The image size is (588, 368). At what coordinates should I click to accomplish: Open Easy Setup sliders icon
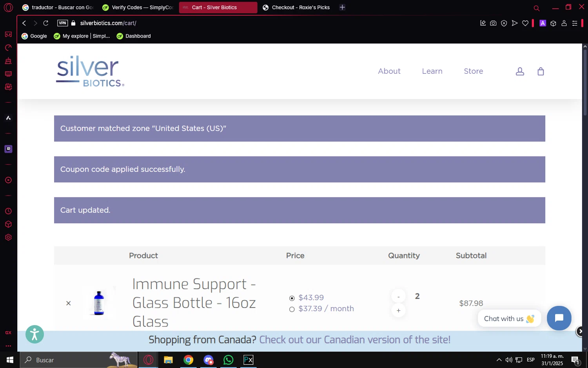(575, 23)
